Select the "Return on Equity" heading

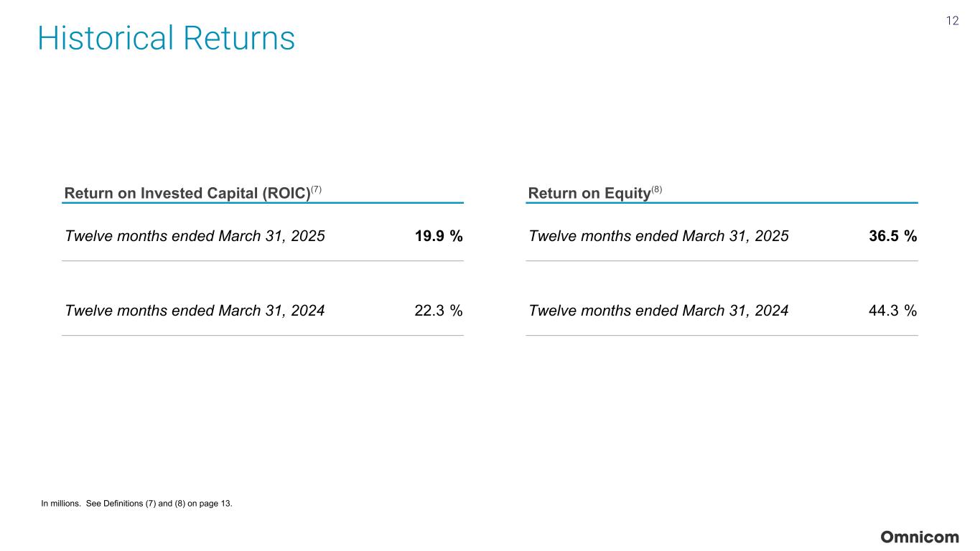[589, 194]
